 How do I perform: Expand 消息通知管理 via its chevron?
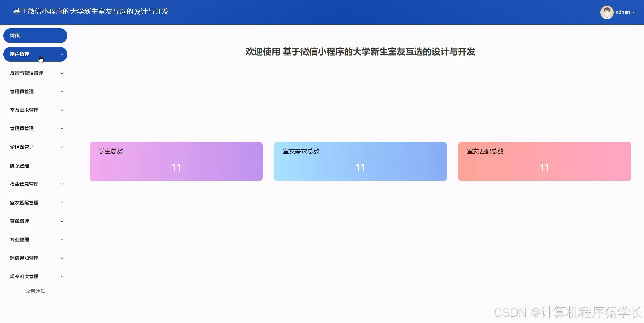coord(62,258)
